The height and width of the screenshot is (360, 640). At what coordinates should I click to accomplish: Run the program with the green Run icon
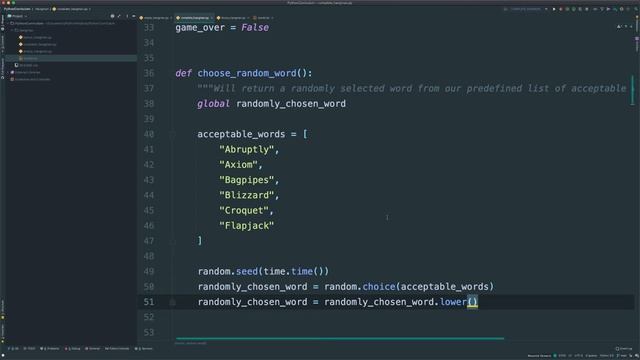pyautogui.click(x=554, y=9)
